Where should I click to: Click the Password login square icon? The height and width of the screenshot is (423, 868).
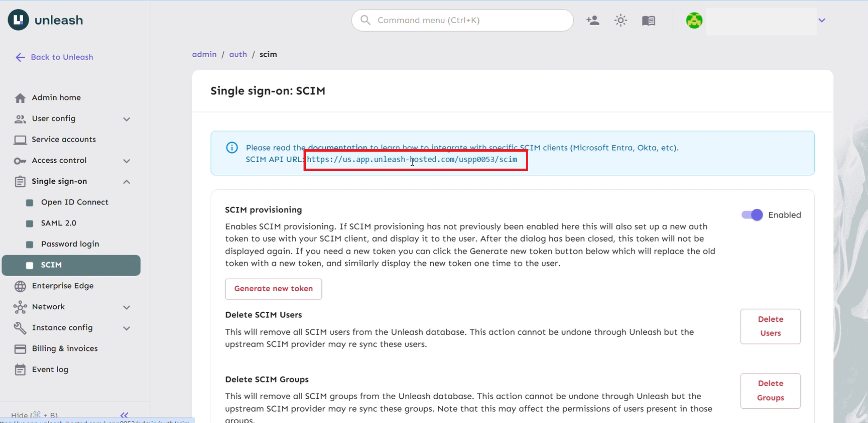[x=30, y=244]
